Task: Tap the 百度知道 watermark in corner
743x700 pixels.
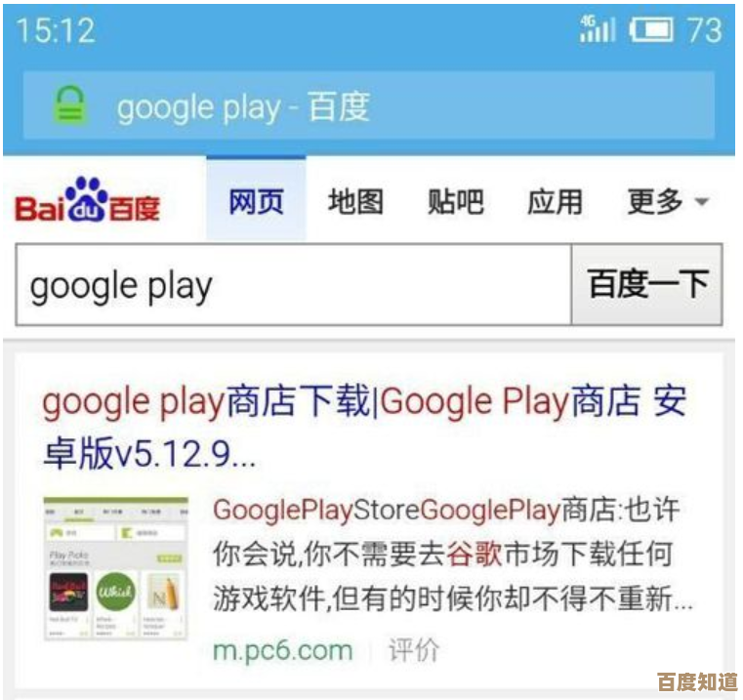Action: tap(697, 682)
